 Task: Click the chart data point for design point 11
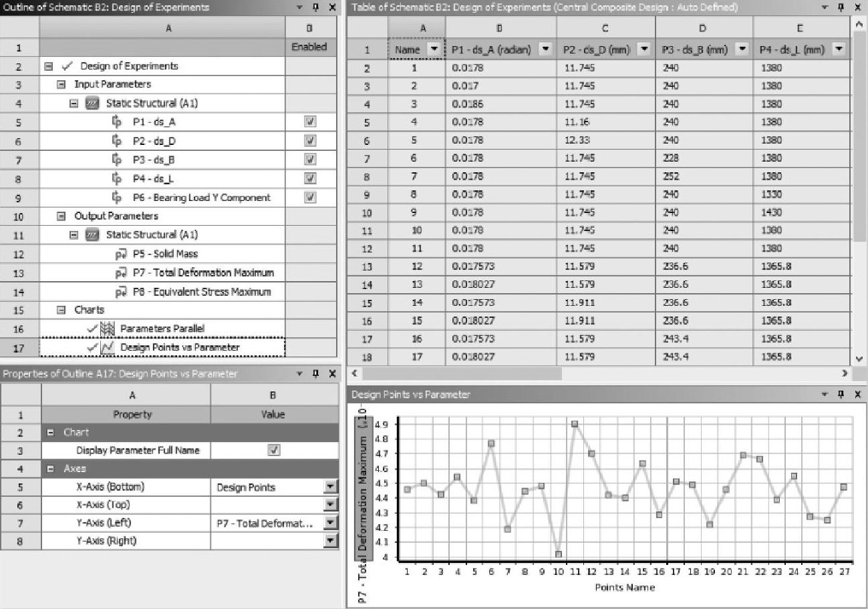[x=575, y=424]
